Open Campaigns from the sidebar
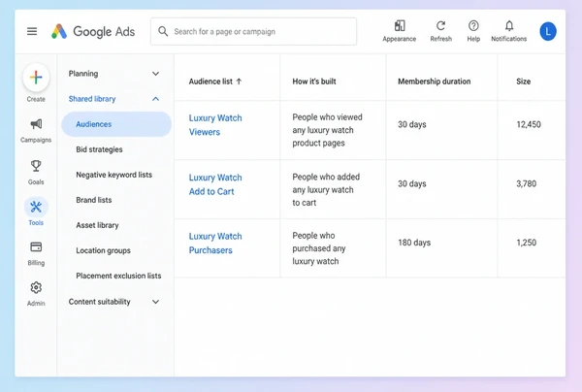The width and height of the screenshot is (582, 392). pos(36,130)
